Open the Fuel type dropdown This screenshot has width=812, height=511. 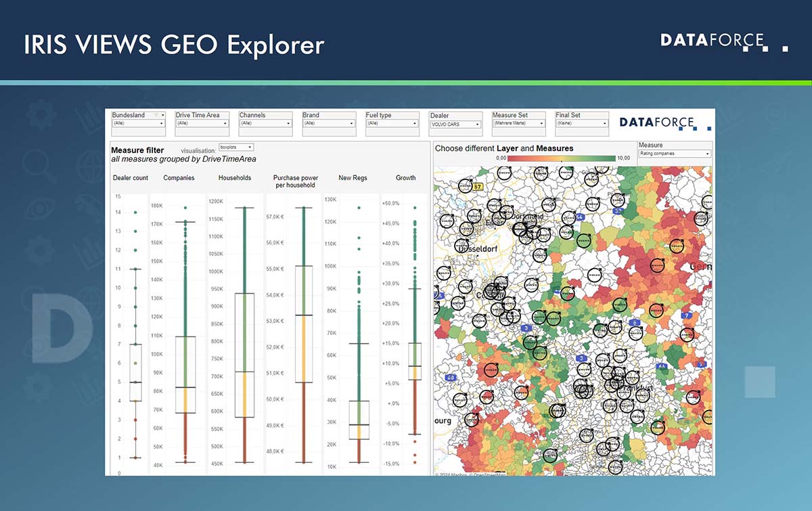(392, 124)
